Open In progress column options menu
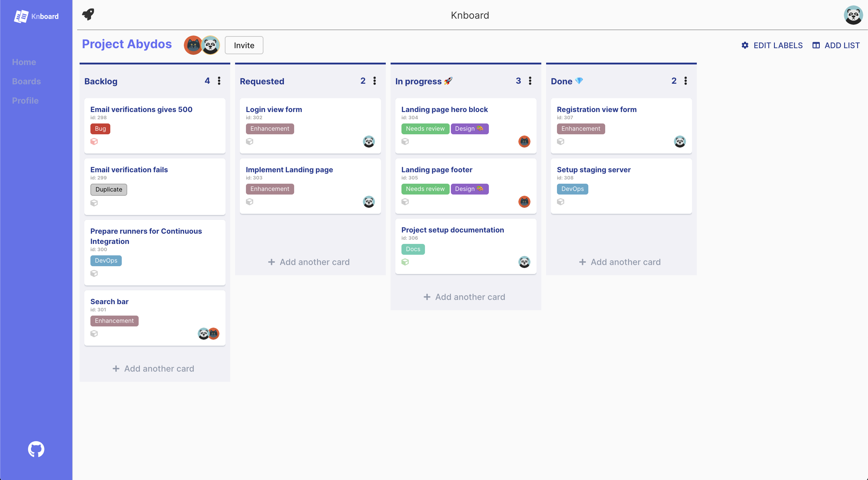Image resolution: width=868 pixels, height=480 pixels. click(x=530, y=81)
